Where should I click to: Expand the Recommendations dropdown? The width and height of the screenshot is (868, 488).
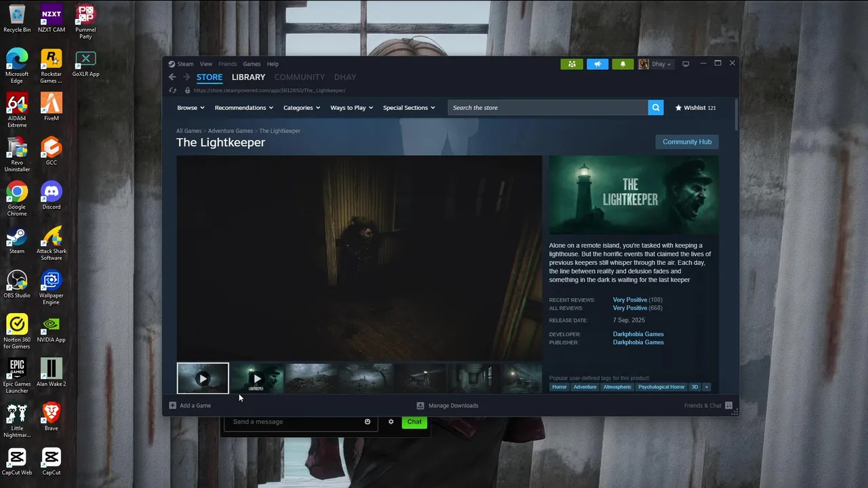pos(244,108)
